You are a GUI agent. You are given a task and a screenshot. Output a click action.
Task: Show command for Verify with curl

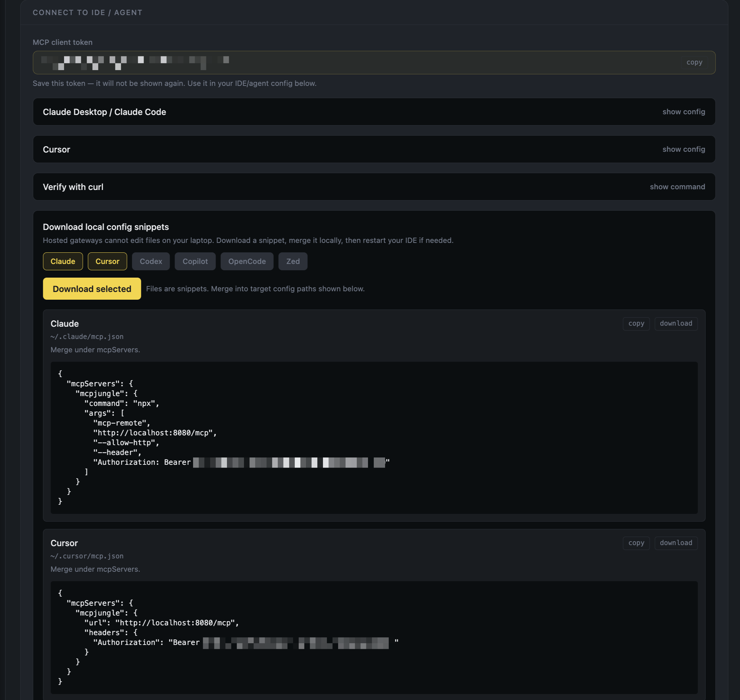(x=677, y=186)
